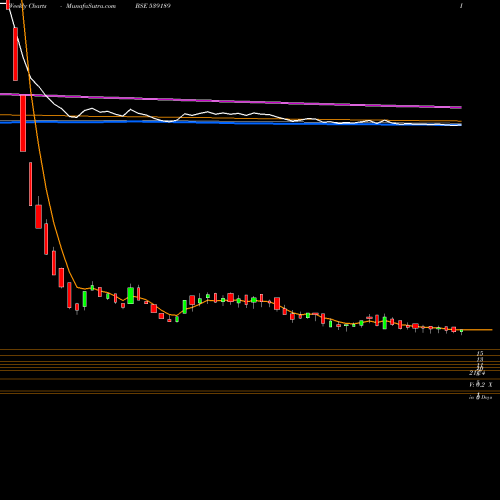Click the "15" price level label
The height and width of the screenshot is (500, 500).
[x=480, y=353]
